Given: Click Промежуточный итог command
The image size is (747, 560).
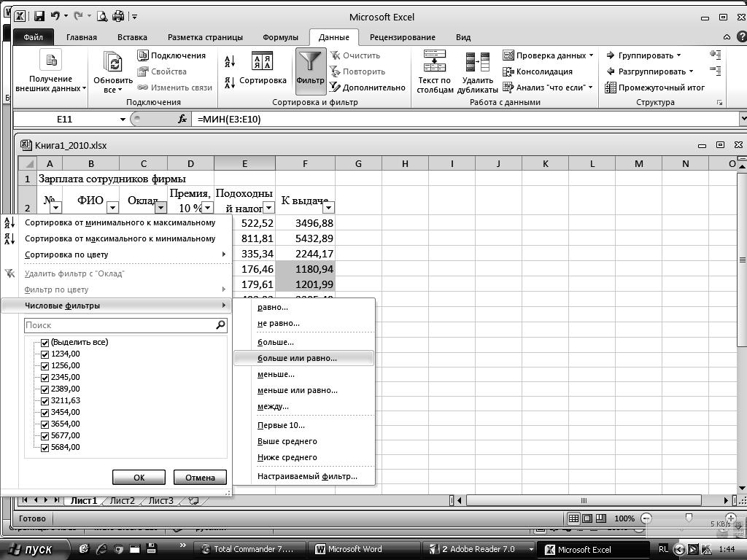Looking at the screenshot, I should tap(654, 87).
